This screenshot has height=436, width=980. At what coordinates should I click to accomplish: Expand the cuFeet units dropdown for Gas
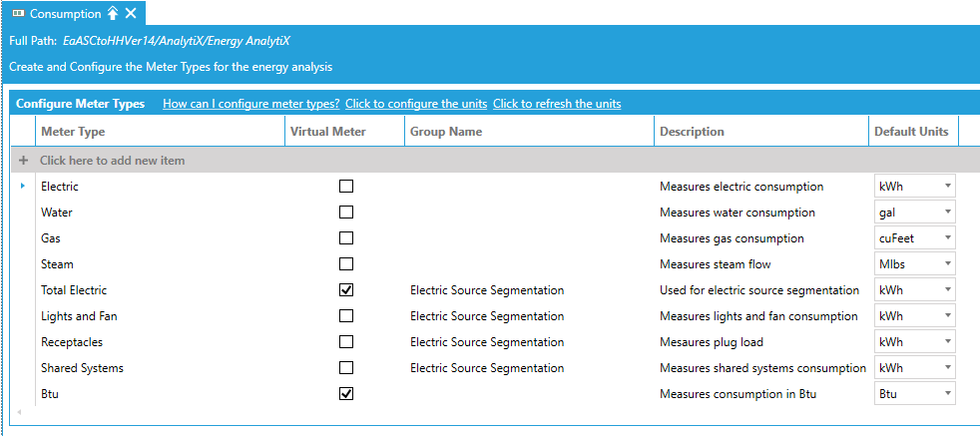point(946,238)
